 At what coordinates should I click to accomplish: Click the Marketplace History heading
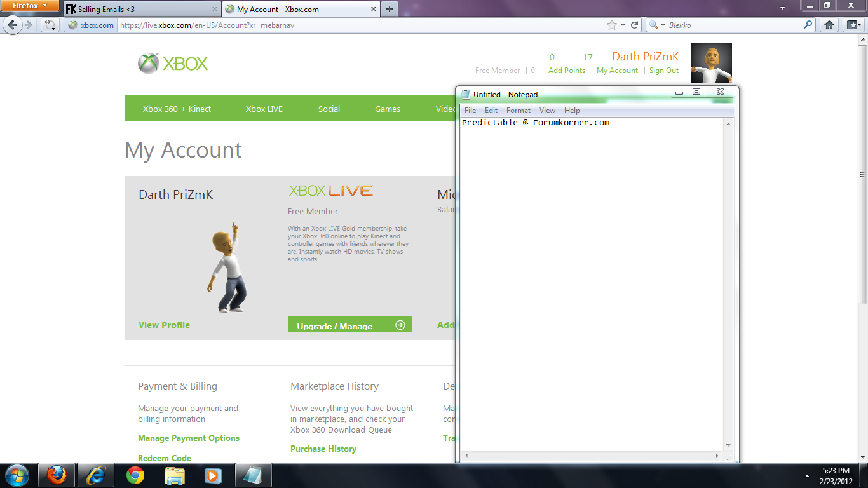coord(334,386)
